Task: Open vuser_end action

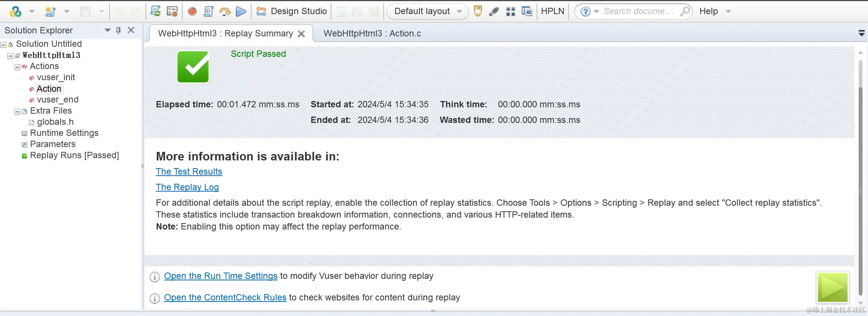Action: (x=58, y=100)
